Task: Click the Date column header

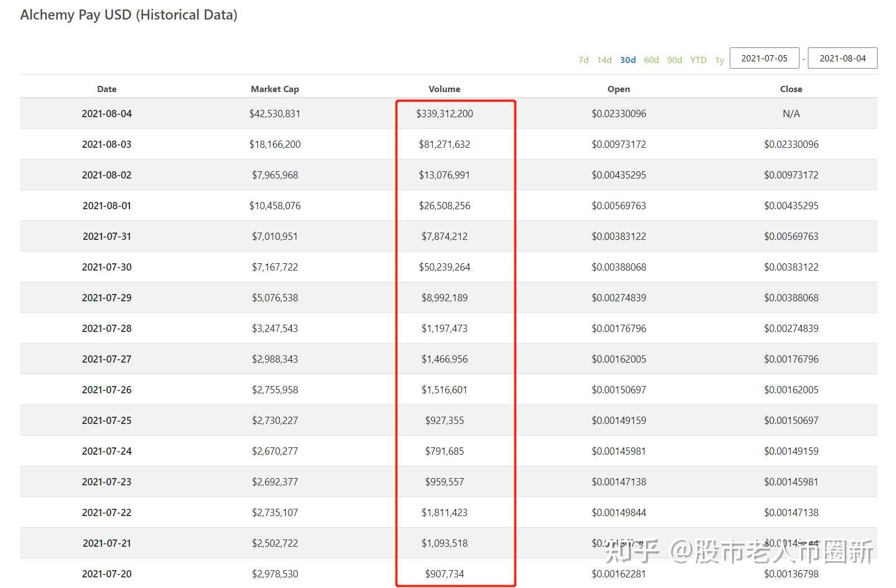Action: click(107, 89)
